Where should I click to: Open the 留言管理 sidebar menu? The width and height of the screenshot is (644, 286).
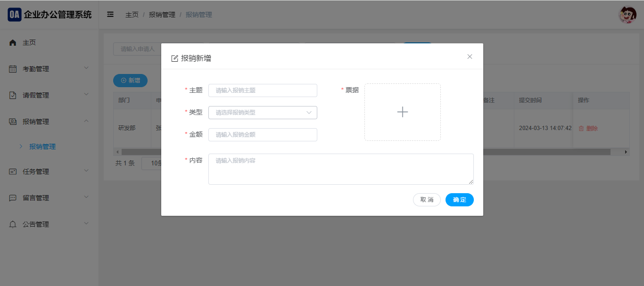coord(50,198)
